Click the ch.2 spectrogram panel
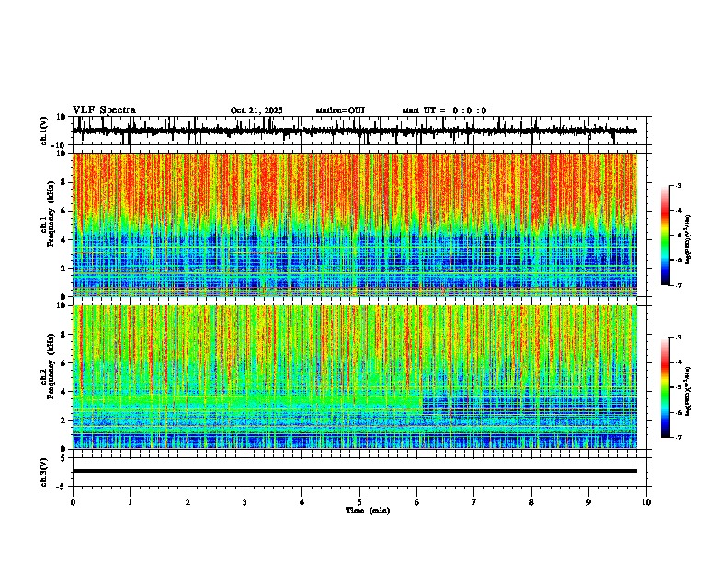The image size is (728, 563). point(354,377)
